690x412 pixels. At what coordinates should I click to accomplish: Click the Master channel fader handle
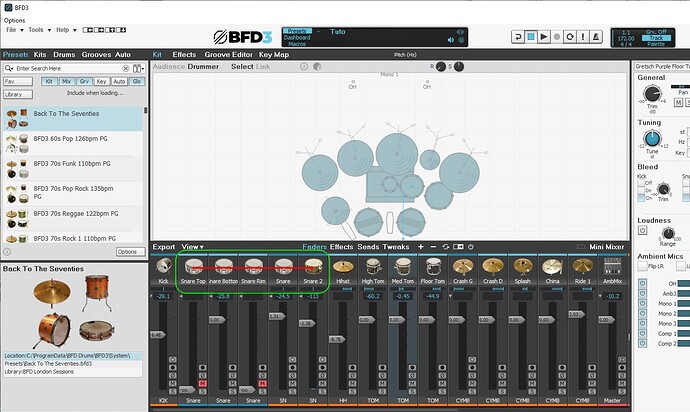point(607,320)
